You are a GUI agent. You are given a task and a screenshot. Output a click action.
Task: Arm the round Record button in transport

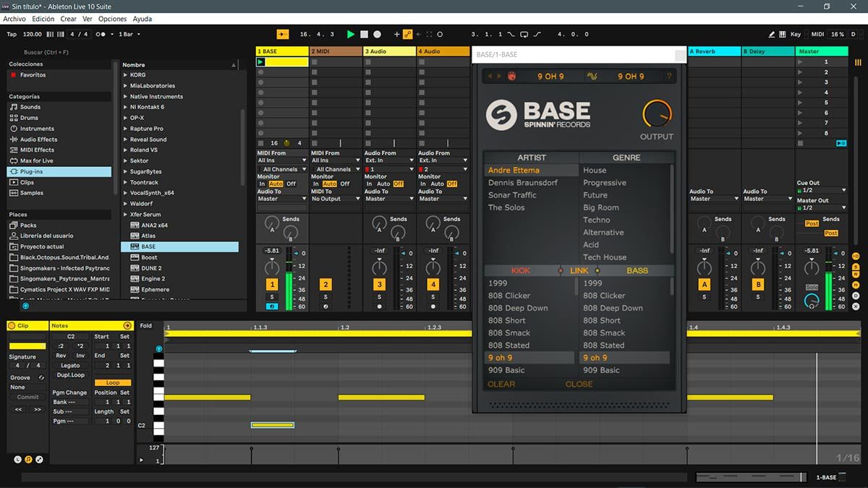tap(377, 34)
